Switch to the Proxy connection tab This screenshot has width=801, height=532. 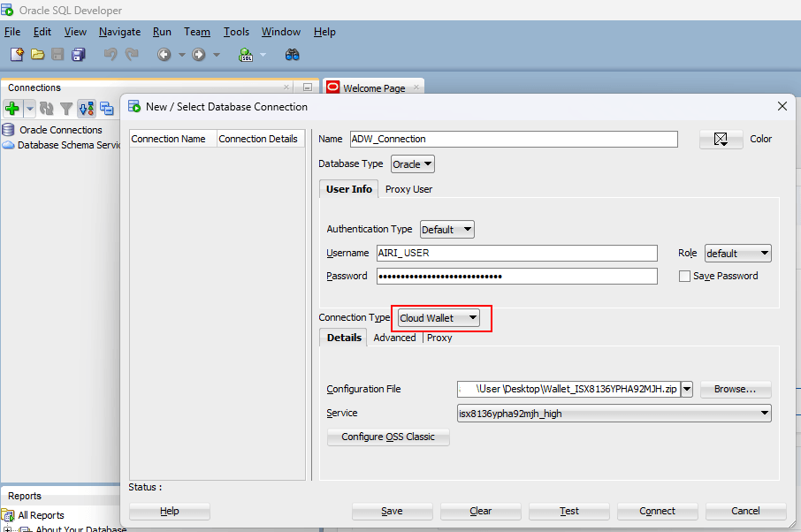(x=439, y=338)
